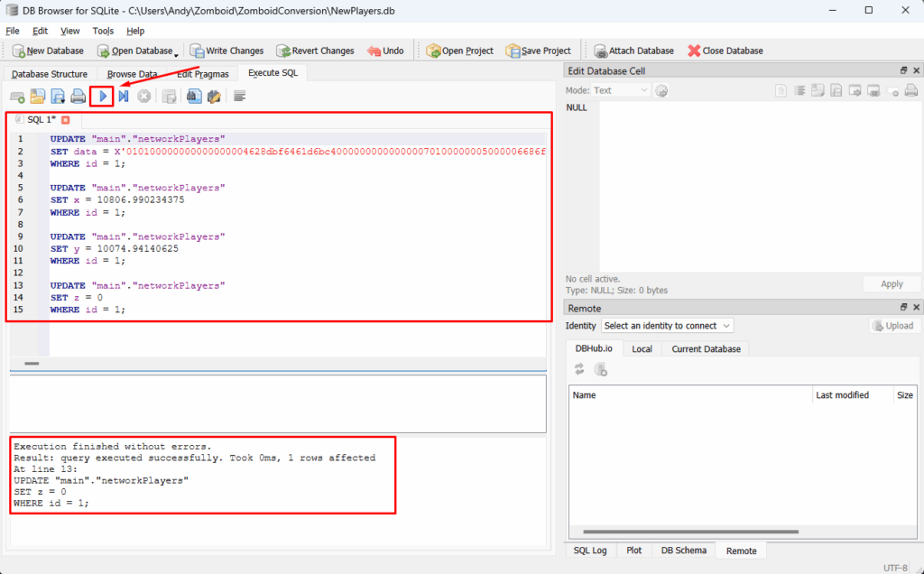Float the Remote panel

click(x=903, y=309)
